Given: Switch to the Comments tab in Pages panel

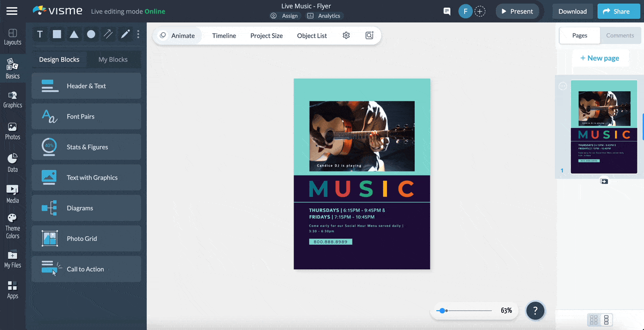Looking at the screenshot, I should 620,35.
